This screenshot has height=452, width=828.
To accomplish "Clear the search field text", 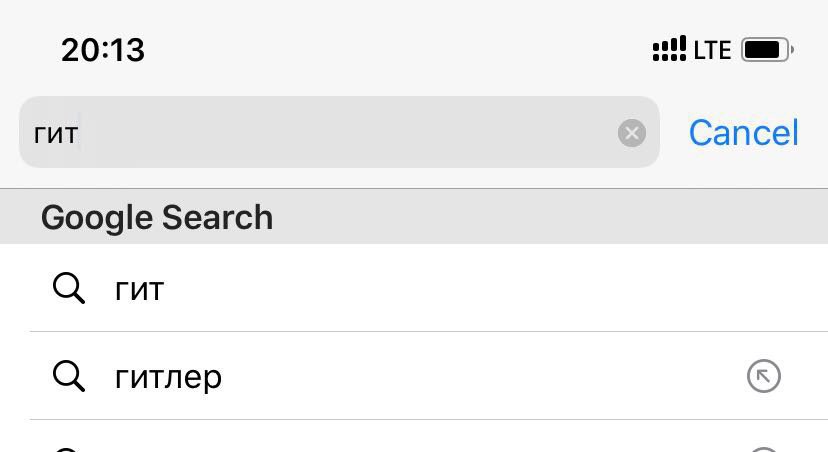I will pos(632,133).
